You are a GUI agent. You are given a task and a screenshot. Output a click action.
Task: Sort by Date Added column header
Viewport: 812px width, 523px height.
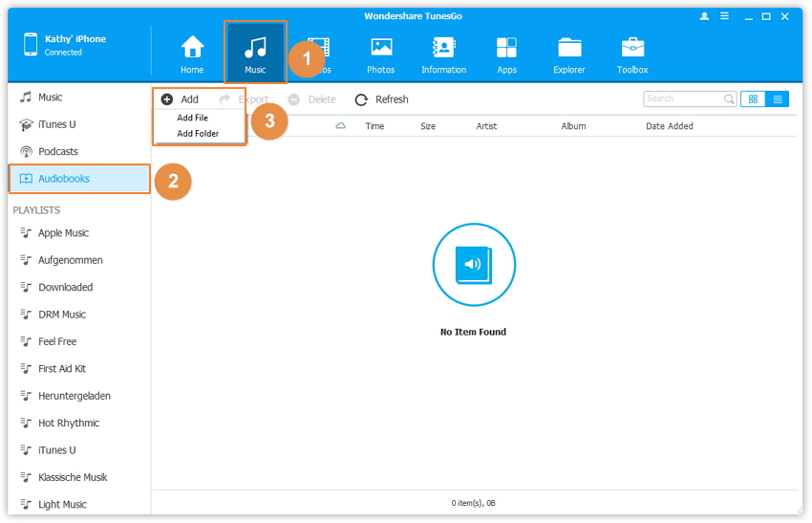coord(669,126)
